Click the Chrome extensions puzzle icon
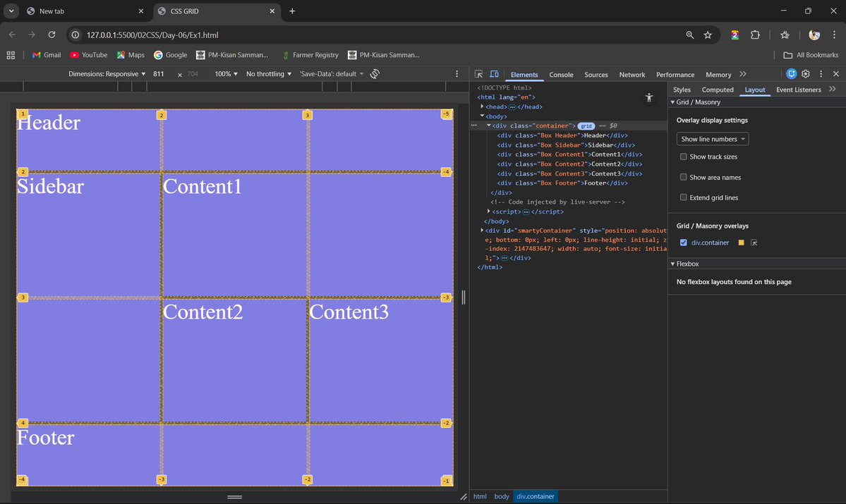The width and height of the screenshot is (846, 504). click(756, 34)
